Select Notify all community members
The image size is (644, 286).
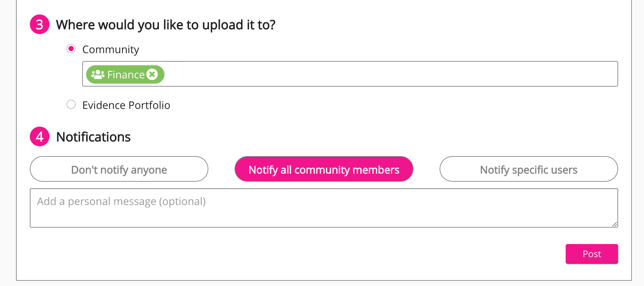pos(324,169)
